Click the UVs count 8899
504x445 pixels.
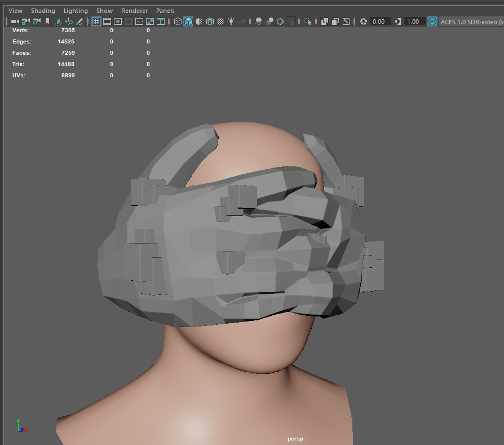pos(68,75)
